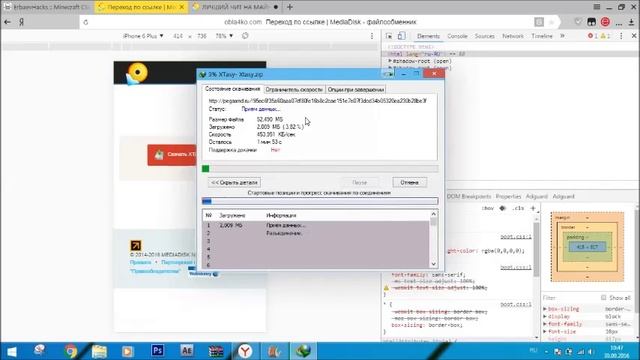Switch to the Timeline DevTools tab

pos(542,36)
